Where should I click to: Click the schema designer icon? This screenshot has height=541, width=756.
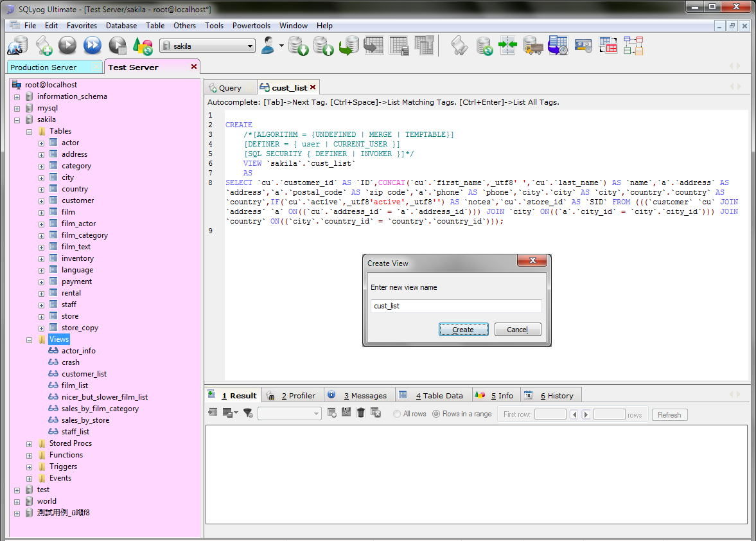[x=634, y=46]
